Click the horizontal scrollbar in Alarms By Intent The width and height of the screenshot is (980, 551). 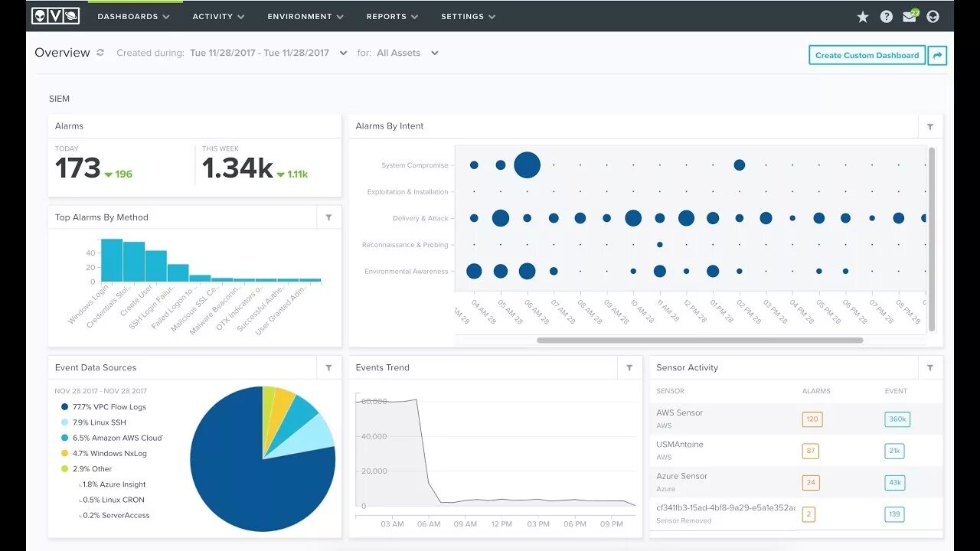tap(700, 341)
